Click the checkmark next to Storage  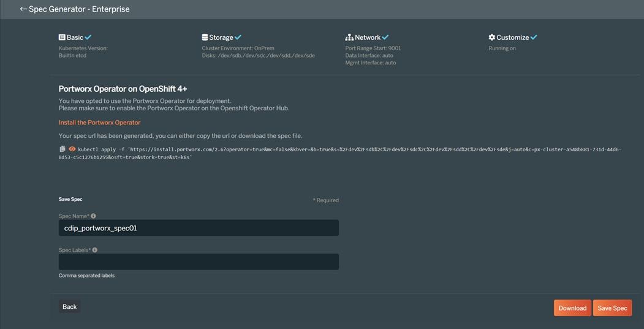[238, 37]
